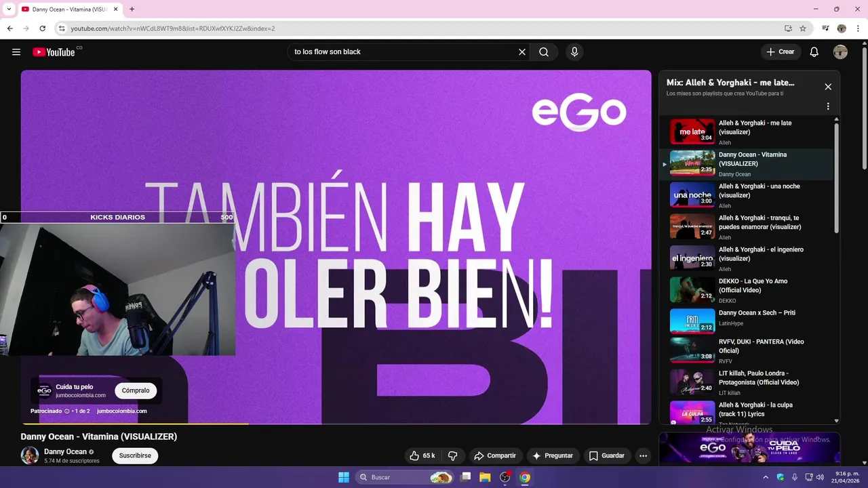Play Alleh & Yorghaki - la culpa Lyrics
The height and width of the screenshot is (488, 868).
tap(746, 413)
